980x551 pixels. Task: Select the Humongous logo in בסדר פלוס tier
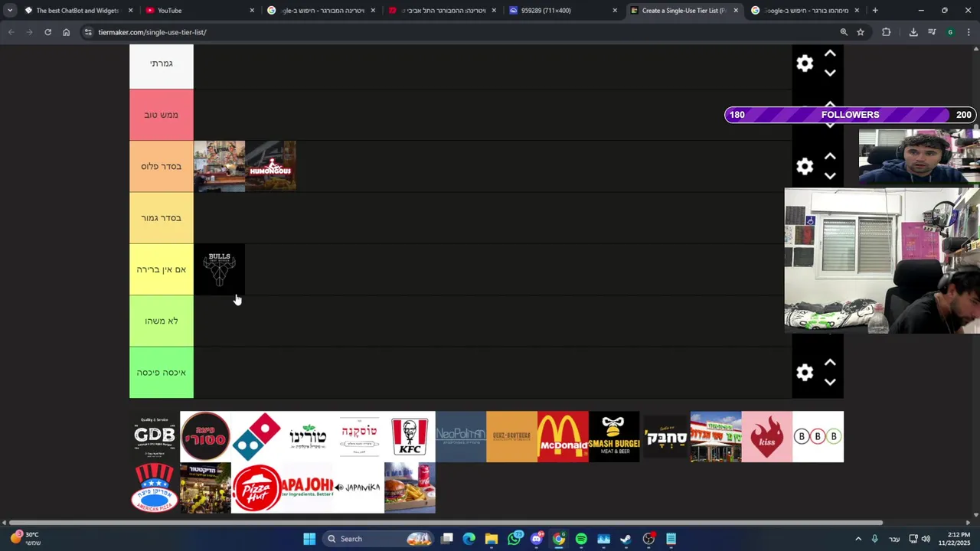click(x=270, y=166)
